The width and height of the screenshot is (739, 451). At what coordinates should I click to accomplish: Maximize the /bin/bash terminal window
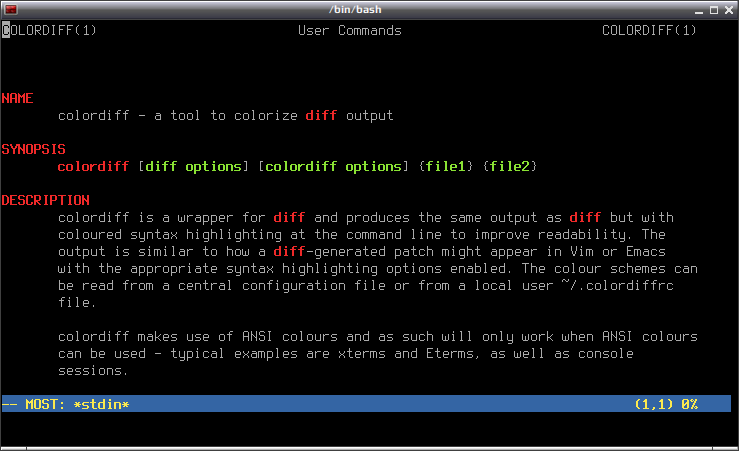tap(714, 10)
